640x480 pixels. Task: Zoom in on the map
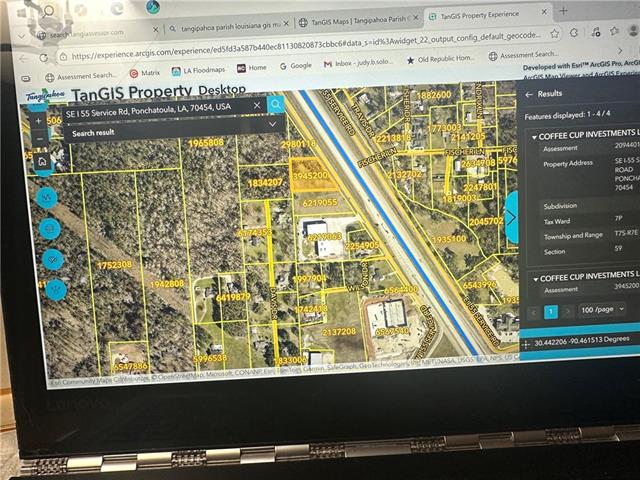pos(38,121)
